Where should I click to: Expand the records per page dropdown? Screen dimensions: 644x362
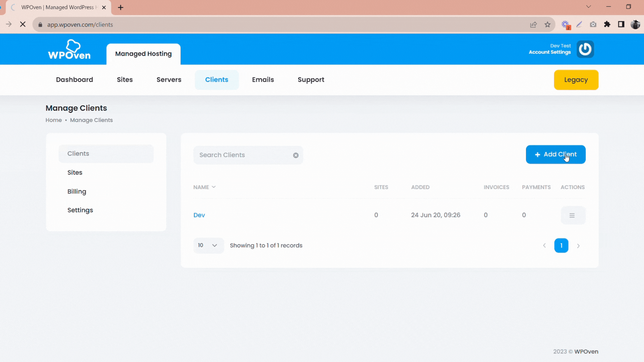click(x=207, y=245)
